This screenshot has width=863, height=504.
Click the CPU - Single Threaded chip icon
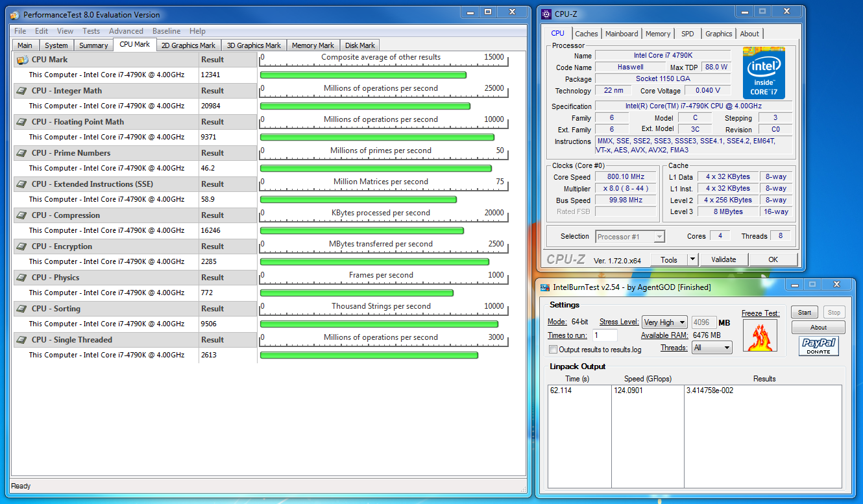coord(22,340)
